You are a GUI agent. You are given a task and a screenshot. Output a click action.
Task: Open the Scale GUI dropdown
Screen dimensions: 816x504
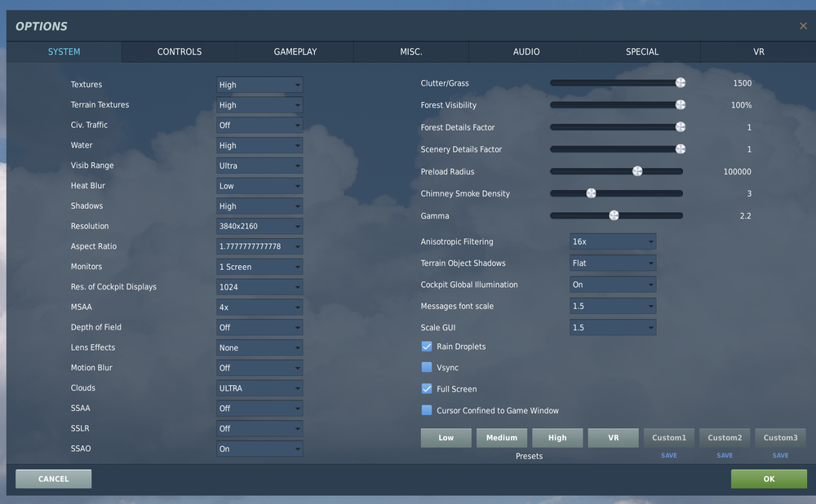[612, 327]
